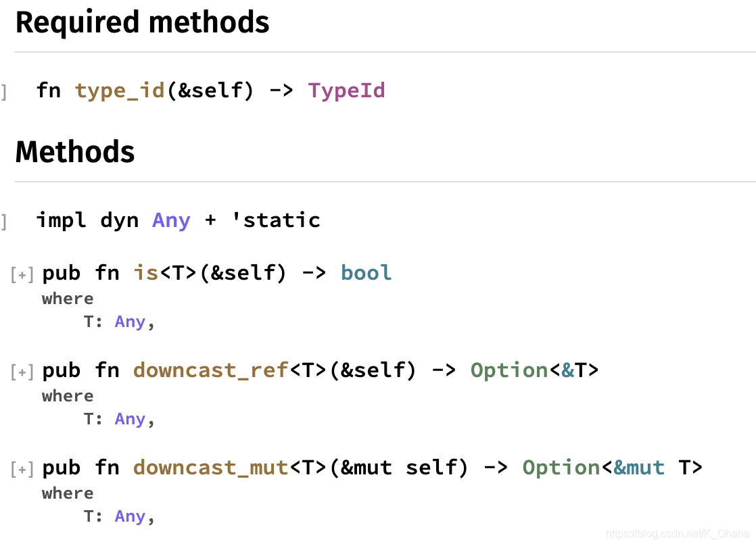
Task: Click Any bound under downcast_ref where clause
Action: 131,419
